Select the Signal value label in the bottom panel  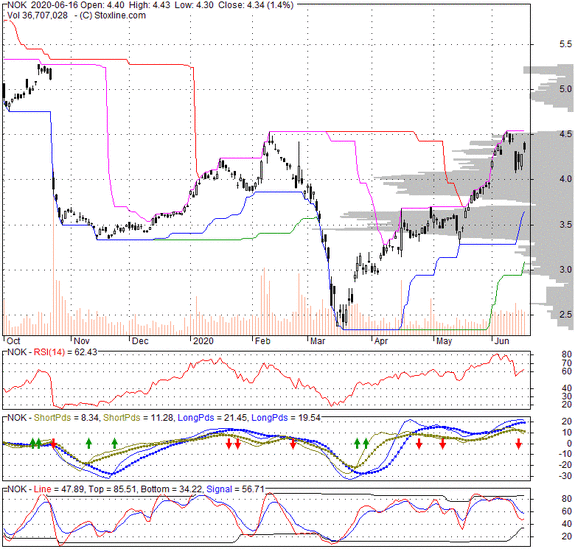pos(235,489)
